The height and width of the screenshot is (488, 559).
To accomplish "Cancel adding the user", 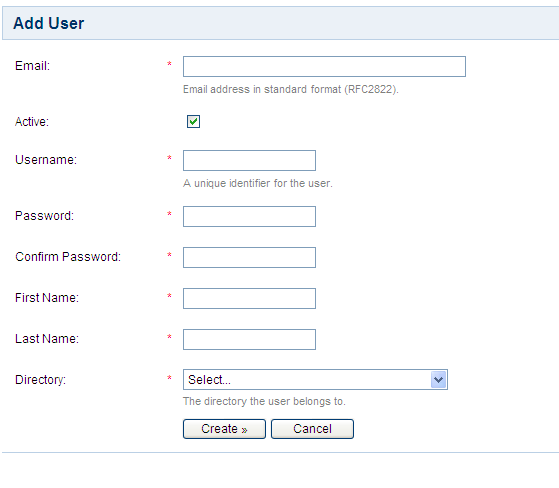I will coord(312,429).
